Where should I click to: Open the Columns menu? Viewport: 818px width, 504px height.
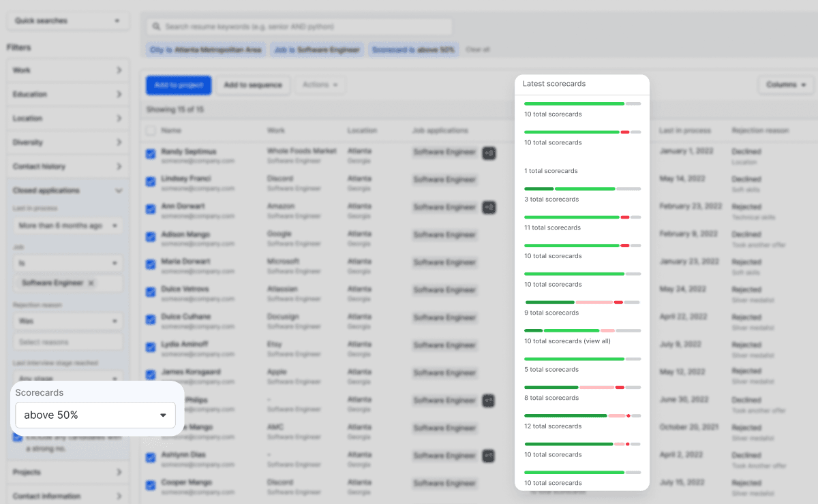coord(783,85)
